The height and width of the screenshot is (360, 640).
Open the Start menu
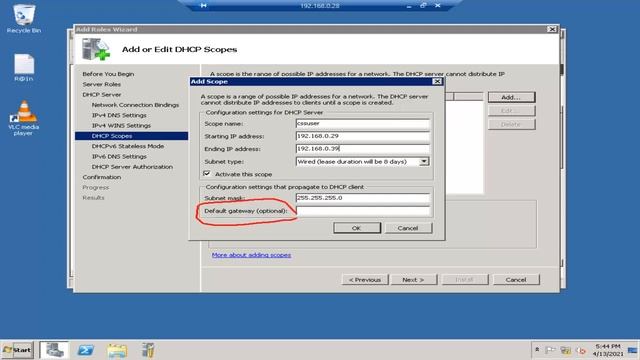pyautogui.click(x=17, y=350)
